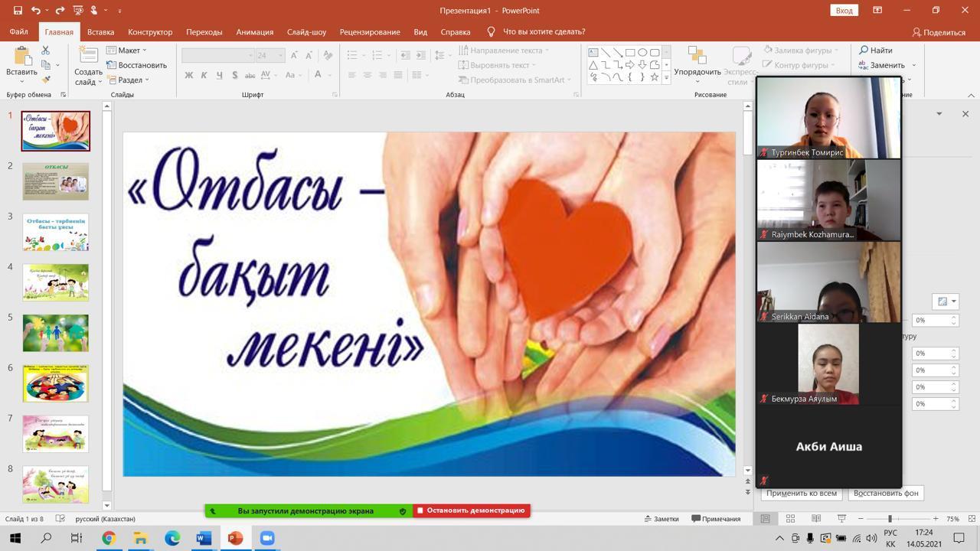This screenshot has height=551, width=980.
Task: Expand the Макет layout dropdown
Action: pos(127,51)
